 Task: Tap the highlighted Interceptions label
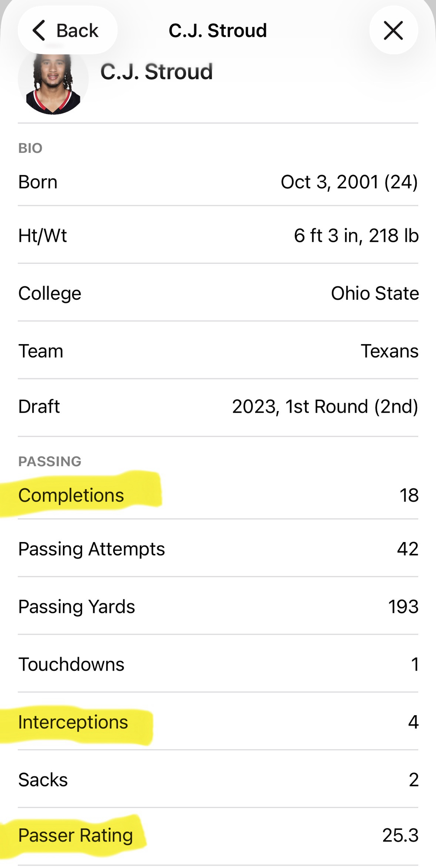tap(73, 722)
